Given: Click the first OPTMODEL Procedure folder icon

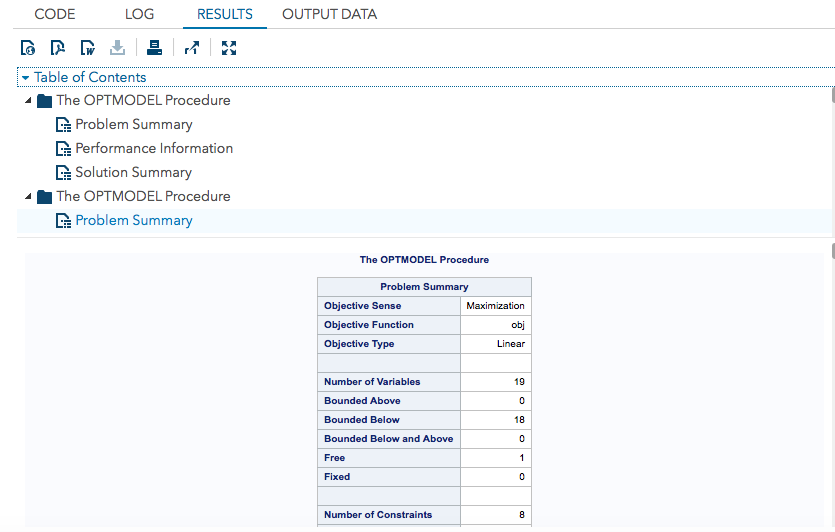Looking at the screenshot, I should click(44, 101).
